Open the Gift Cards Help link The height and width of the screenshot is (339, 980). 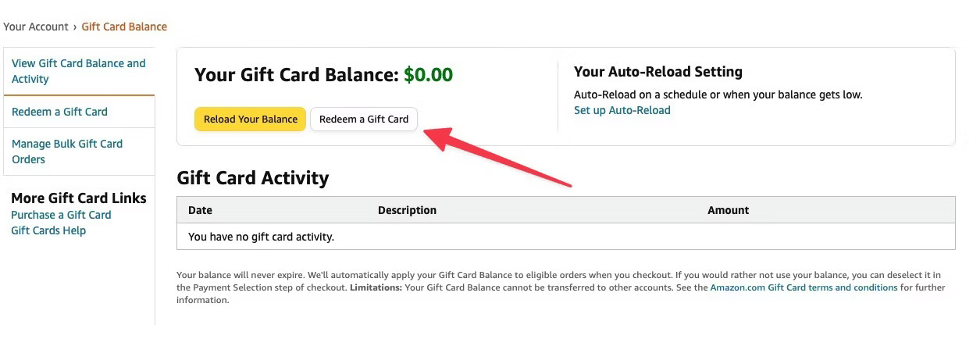(48, 230)
